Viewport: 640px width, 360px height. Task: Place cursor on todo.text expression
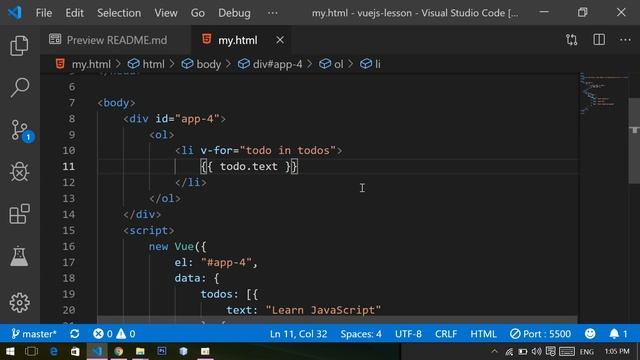coord(249,167)
